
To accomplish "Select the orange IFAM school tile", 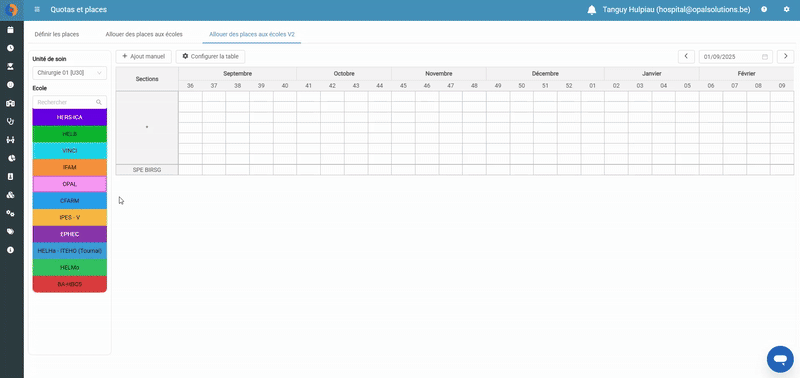I will pos(69,167).
